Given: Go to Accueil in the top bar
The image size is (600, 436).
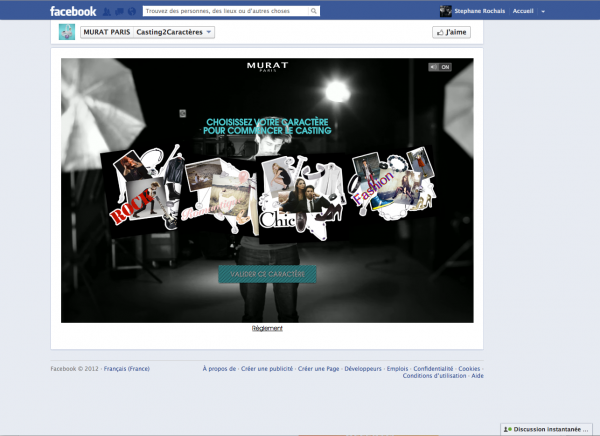Looking at the screenshot, I should click(x=523, y=11).
